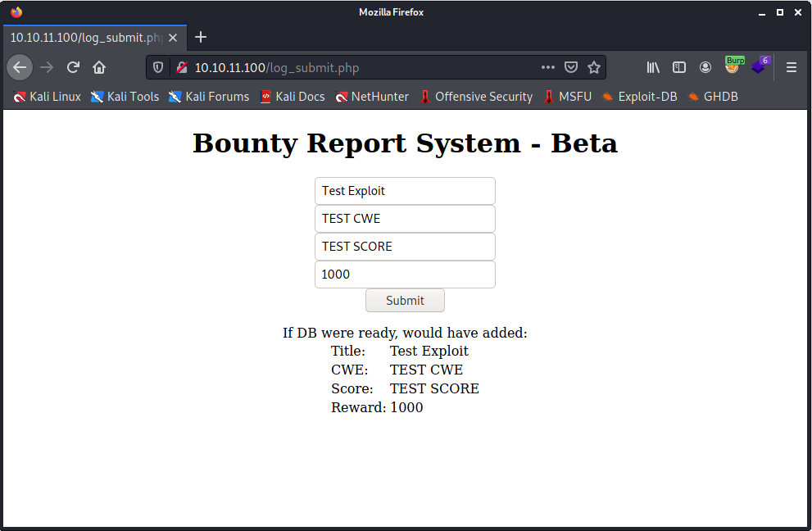Close the log_submit.php tab
The image size is (812, 531).
173,38
